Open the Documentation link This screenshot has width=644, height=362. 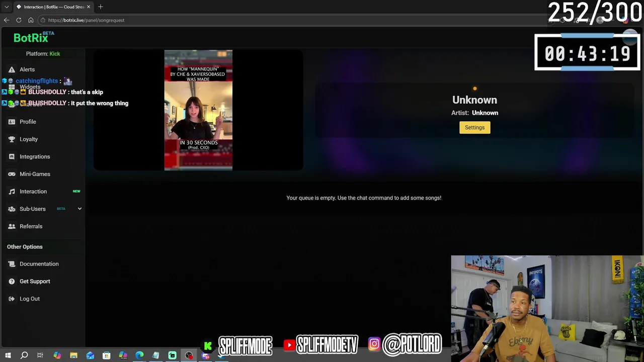coord(39,264)
